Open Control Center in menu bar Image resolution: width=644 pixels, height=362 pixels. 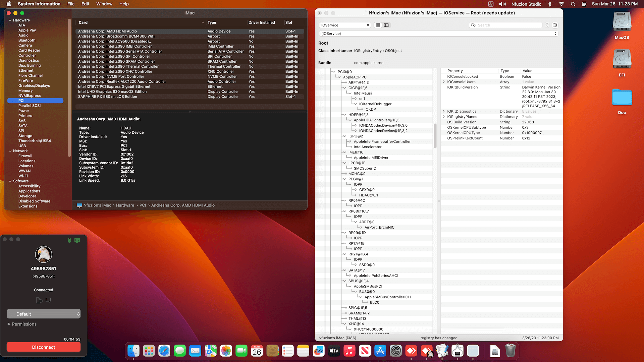[x=584, y=4]
